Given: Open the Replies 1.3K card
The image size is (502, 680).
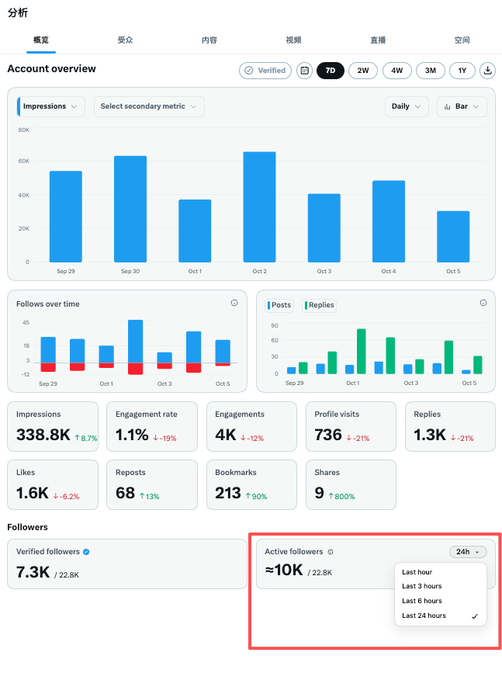Looking at the screenshot, I should [x=450, y=426].
